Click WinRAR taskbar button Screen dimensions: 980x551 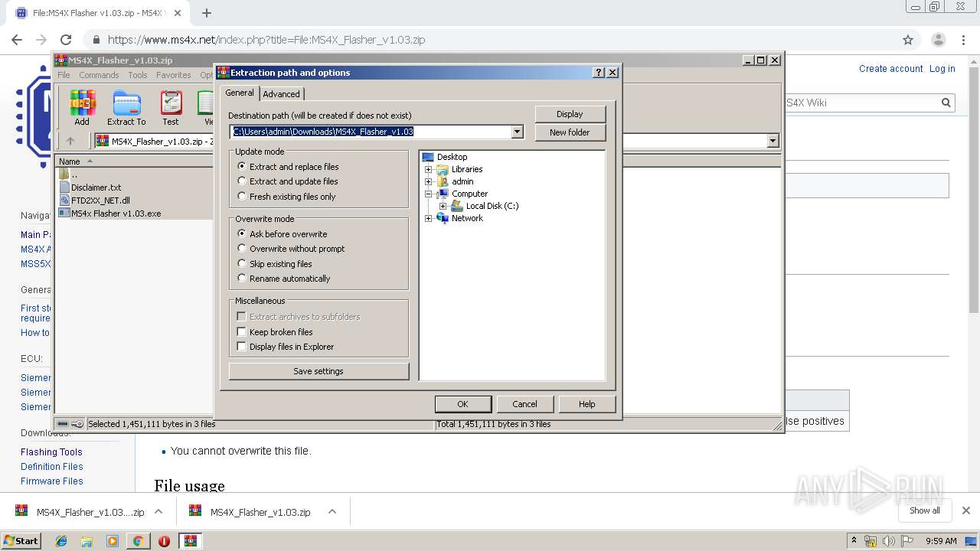pyautogui.click(x=191, y=541)
